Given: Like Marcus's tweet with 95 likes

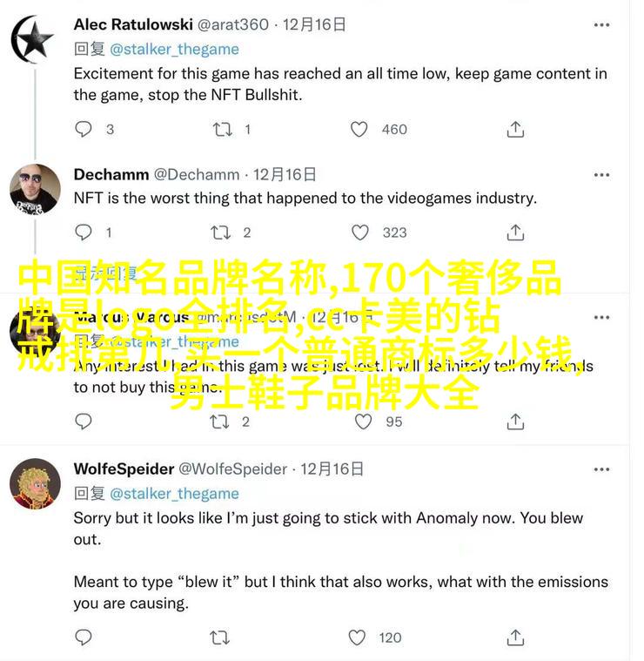Looking at the screenshot, I should click(363, 422).
